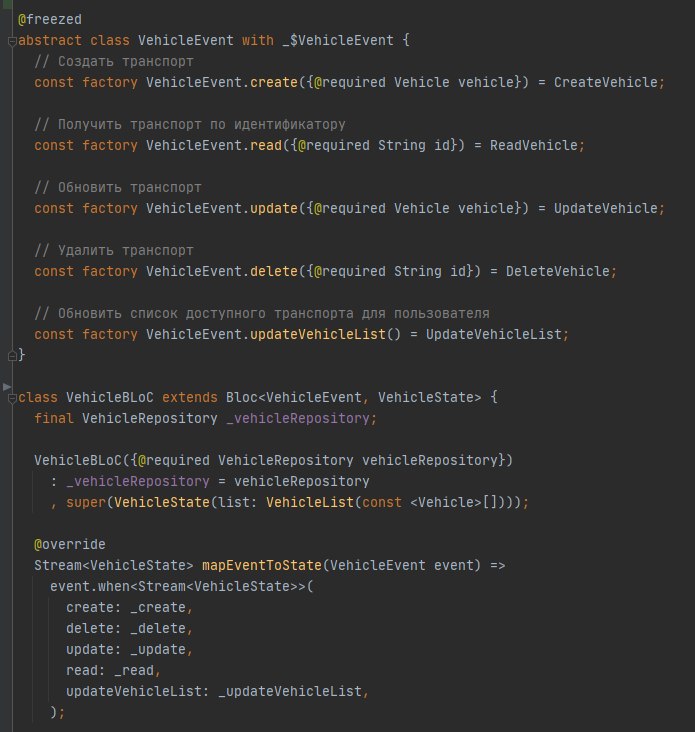The height and width of the screenshot is (732, 695).
Task: Click the _create handler reference
Action: [158, 608]
